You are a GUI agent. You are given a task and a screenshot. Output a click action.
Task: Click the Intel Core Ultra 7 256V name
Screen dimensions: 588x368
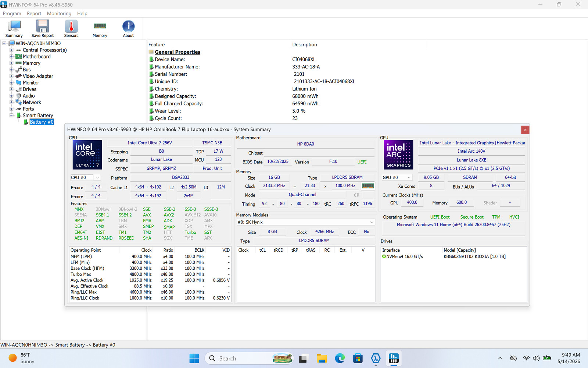[x=150, y=143]
